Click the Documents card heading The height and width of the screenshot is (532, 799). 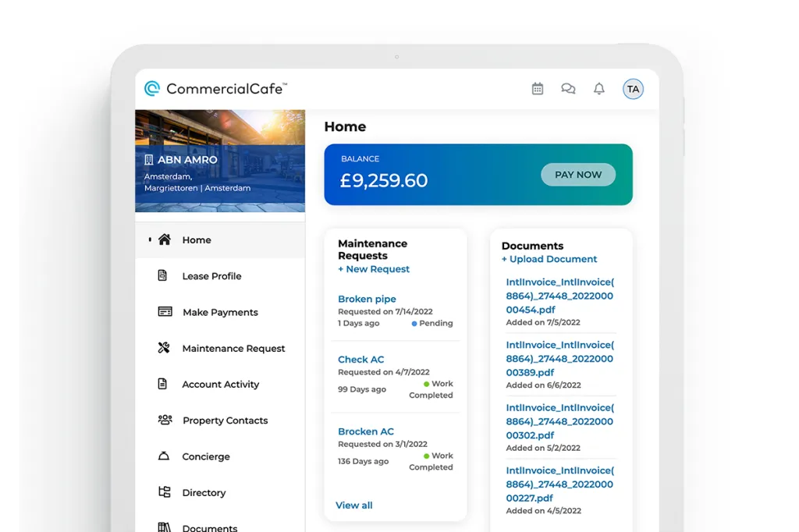[x=532, y=246]
